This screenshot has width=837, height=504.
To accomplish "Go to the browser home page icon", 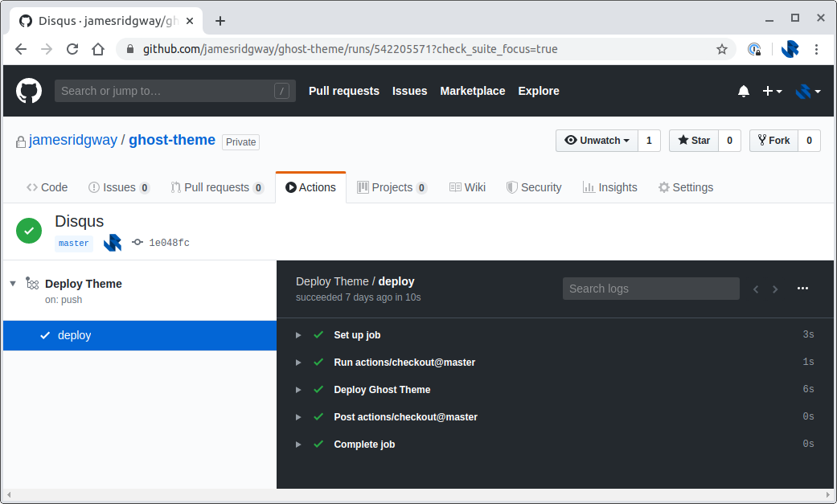I will click(x=97, y=49).
